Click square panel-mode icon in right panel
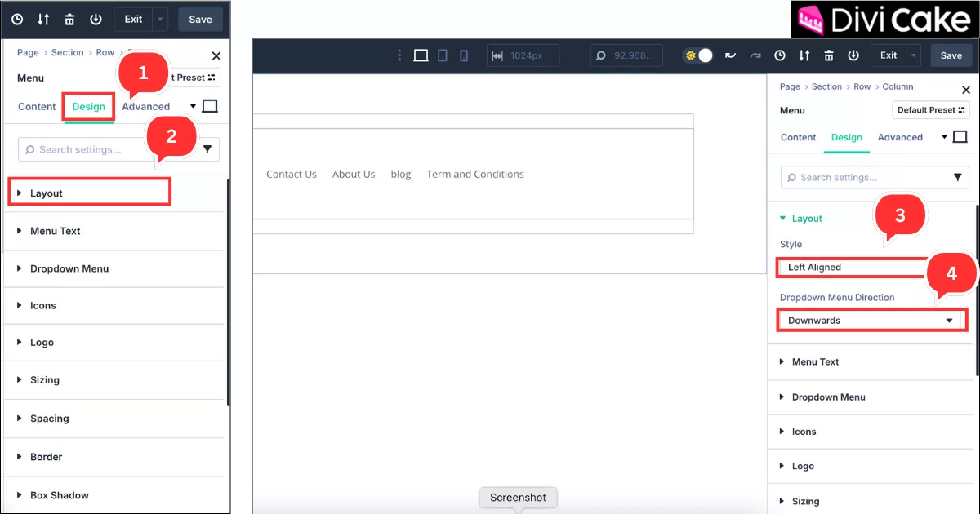Viewport: 980px width, 514px height. click(960, 137)
